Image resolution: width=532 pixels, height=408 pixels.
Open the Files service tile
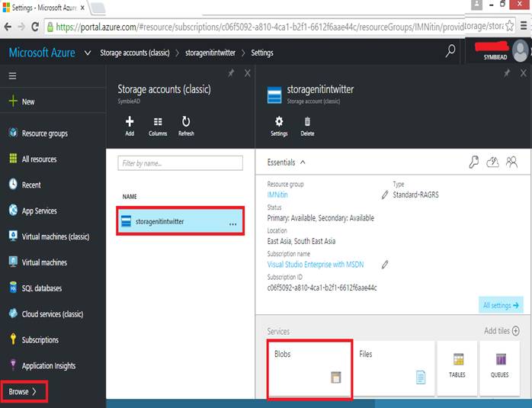click(x=393, y=368)
